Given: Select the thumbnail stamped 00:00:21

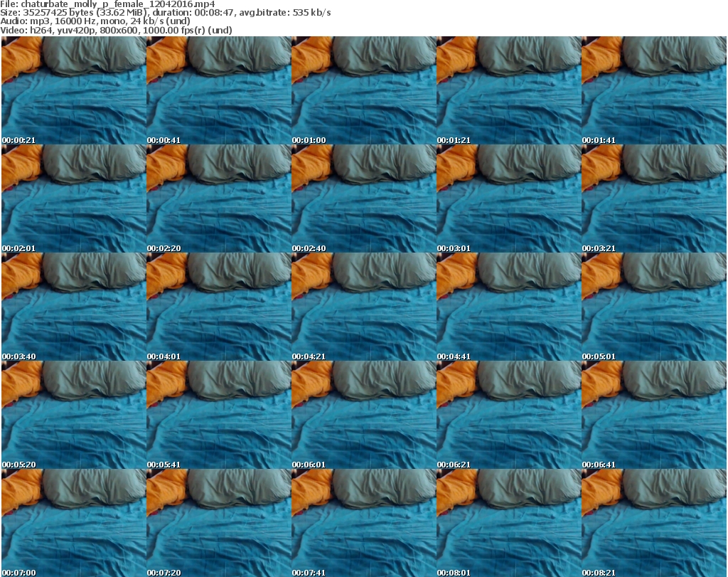Looking at the screenshot, I should pos(74,90).
